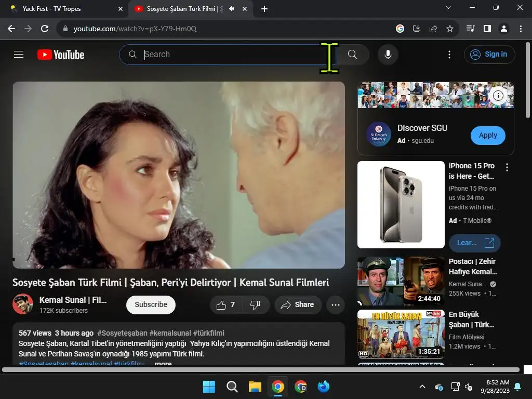Image resolution: width=532 pixels, height=399 pixels.
Task: Install the YouTube app icon
Action: click(x=417, y=29)
